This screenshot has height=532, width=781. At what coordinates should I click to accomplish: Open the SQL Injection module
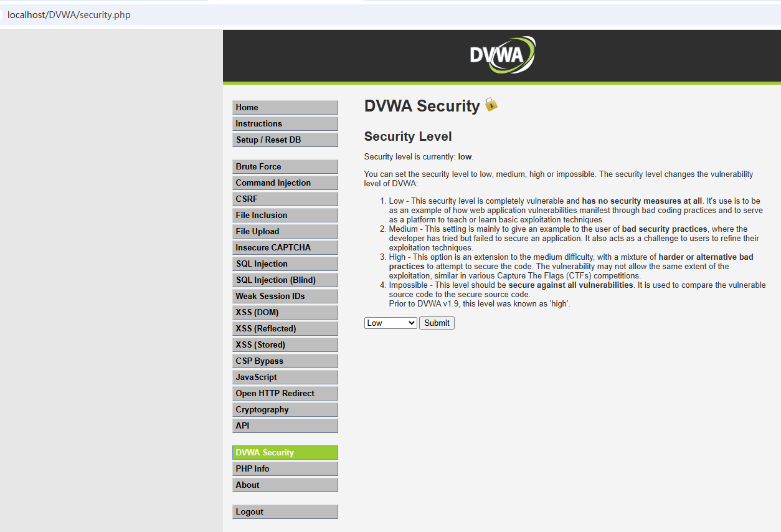[285, 264]
